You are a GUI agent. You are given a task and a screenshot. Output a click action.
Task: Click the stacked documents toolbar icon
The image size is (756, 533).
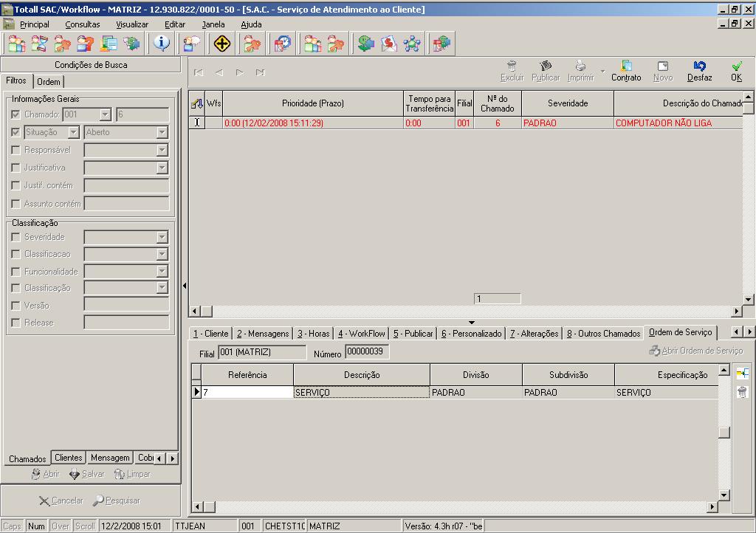tap(109, 44)
